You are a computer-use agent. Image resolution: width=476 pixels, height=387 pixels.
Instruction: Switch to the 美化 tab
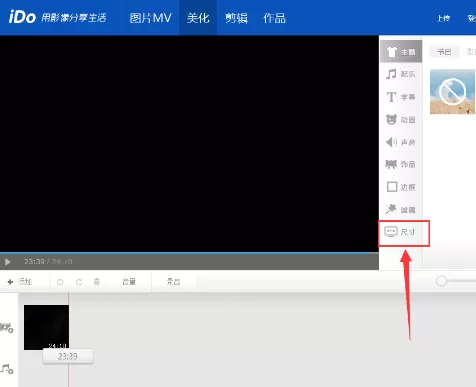(x=198, y=18)
